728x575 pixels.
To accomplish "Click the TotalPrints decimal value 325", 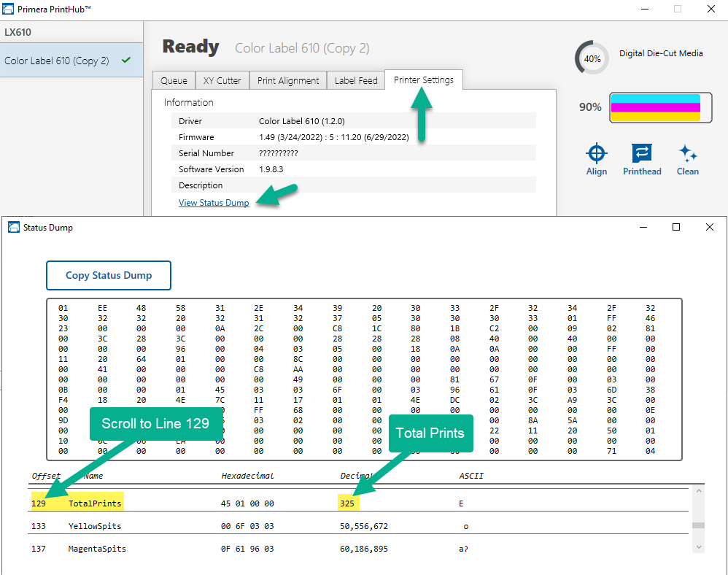I will [x=346, y=503].
